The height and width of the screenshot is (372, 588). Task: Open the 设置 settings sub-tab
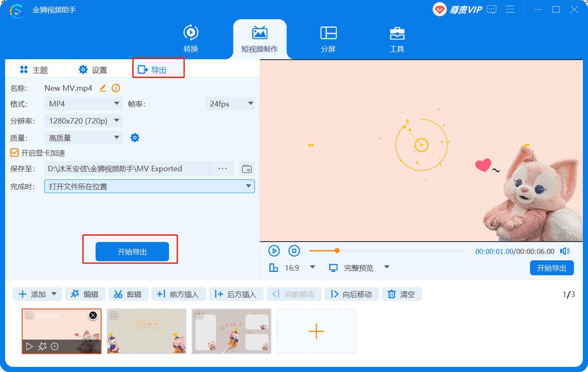[x=93, y=70]
